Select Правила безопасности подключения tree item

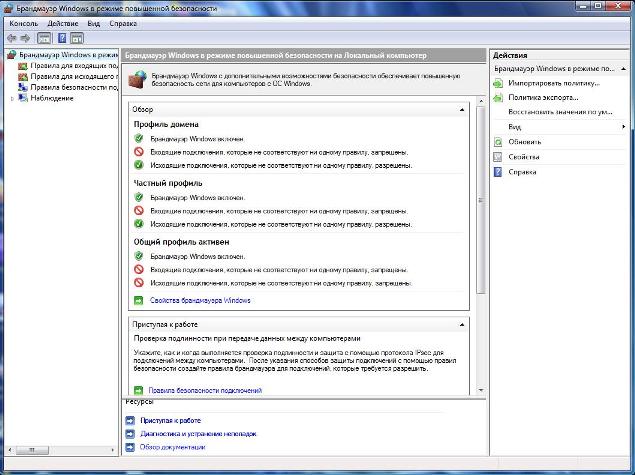[x=74, y=87]
